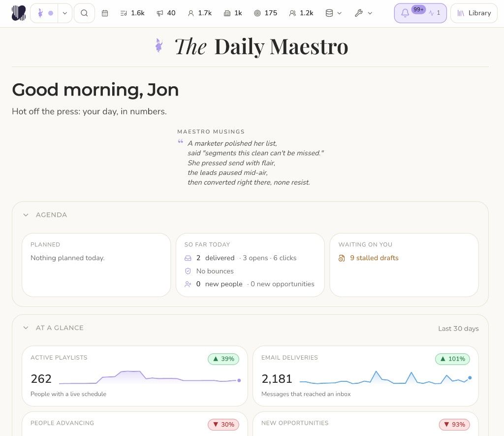
Task: Click the 39% increase badge
Action: click(x=223, y=359)
